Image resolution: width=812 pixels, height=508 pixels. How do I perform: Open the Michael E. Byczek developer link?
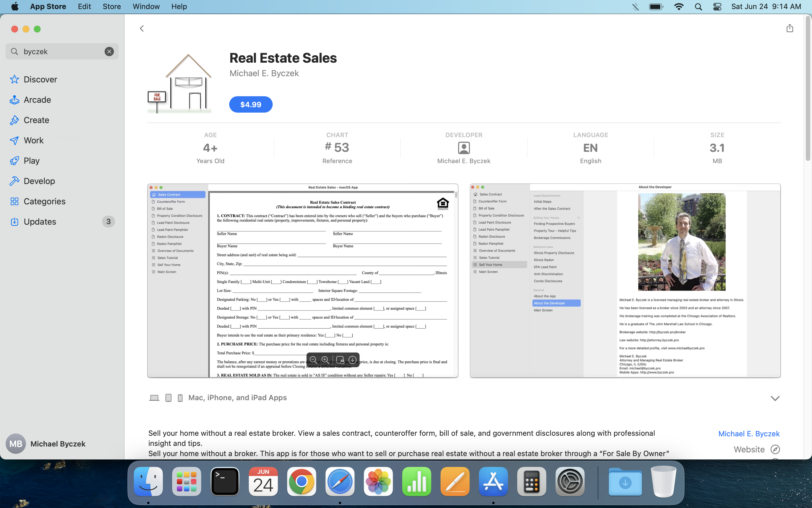(749, 434)
